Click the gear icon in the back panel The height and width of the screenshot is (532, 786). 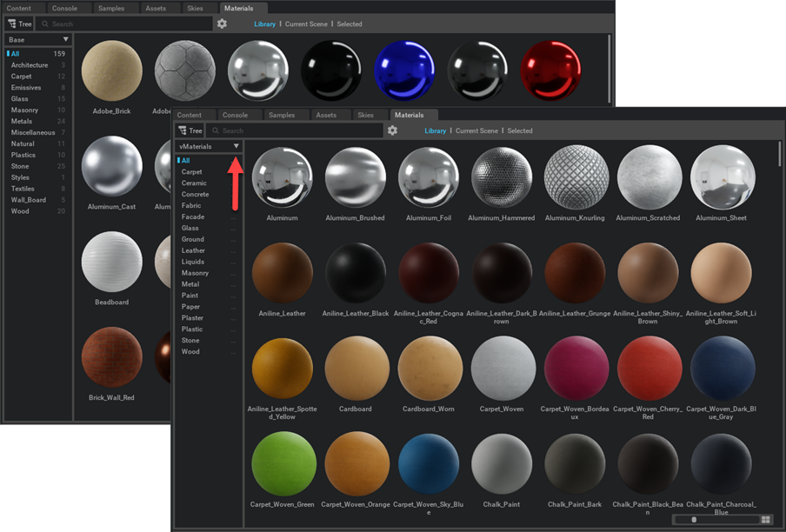point(222,23)
